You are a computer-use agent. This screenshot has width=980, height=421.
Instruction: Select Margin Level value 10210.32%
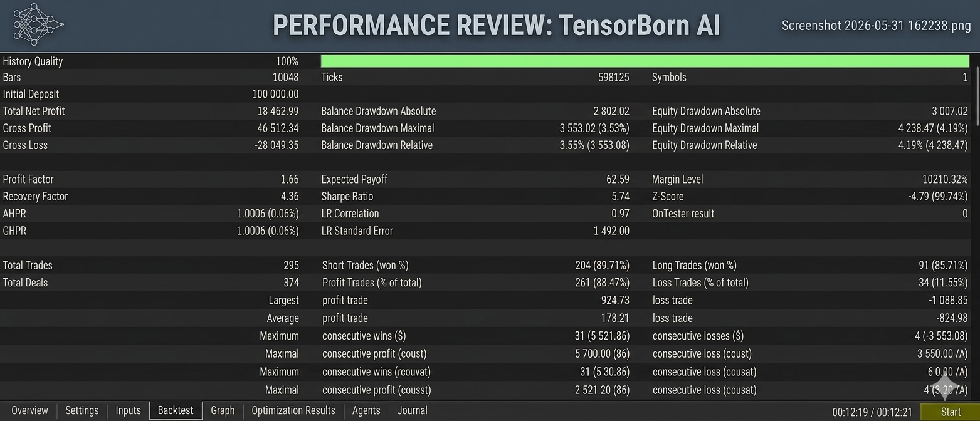(x=946, y=179)
